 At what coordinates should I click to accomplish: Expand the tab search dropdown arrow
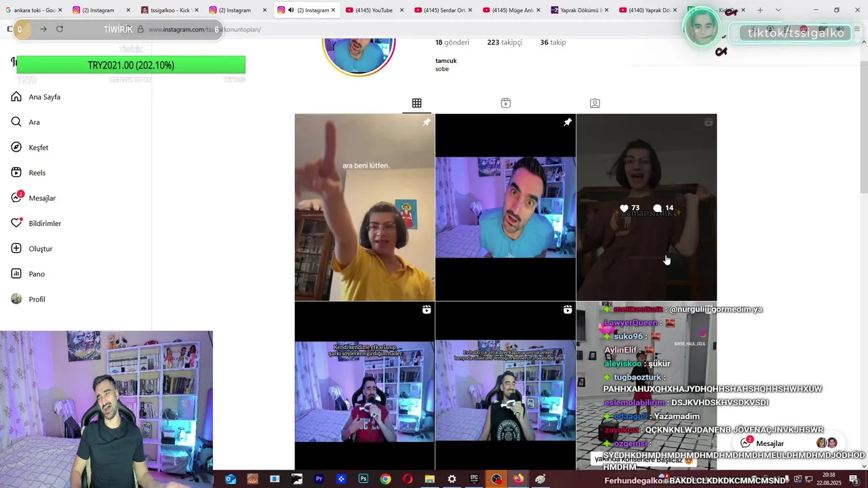778,10
